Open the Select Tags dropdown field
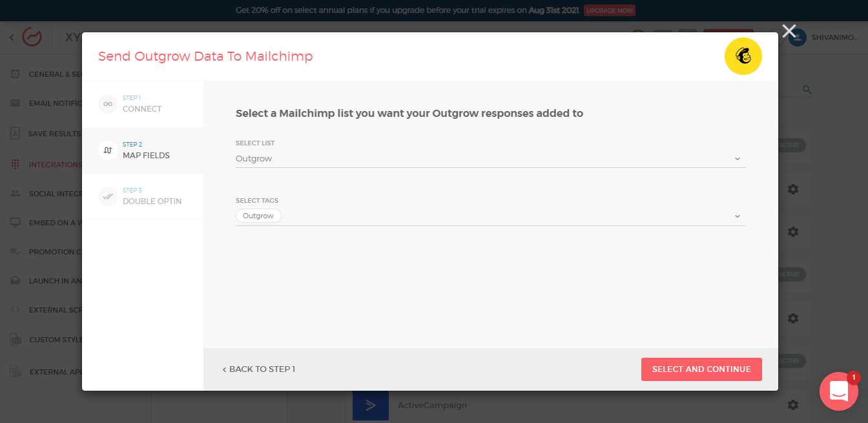The width and height of the screenshot is (868, 423). pyautogui.click(x=490, y=216)
